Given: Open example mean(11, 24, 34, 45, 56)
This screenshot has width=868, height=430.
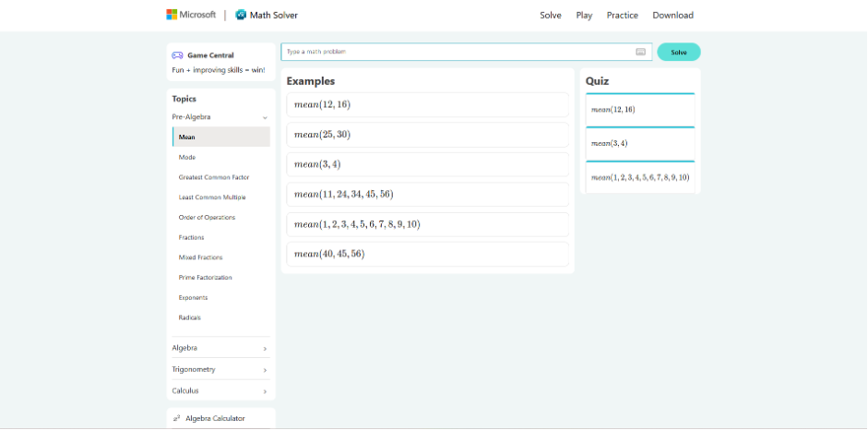Looking at the screenshot, I should 427,195.
